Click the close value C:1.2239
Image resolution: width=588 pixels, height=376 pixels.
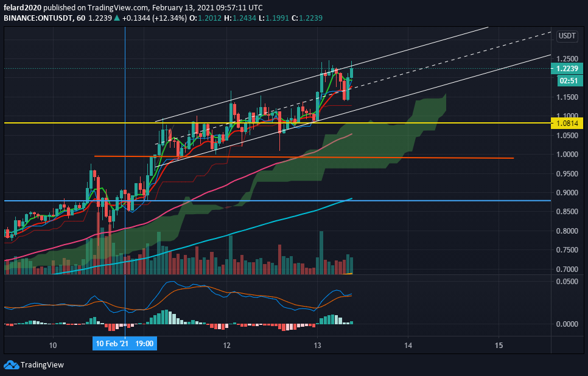pyautogui.click(x=307, y=18)
